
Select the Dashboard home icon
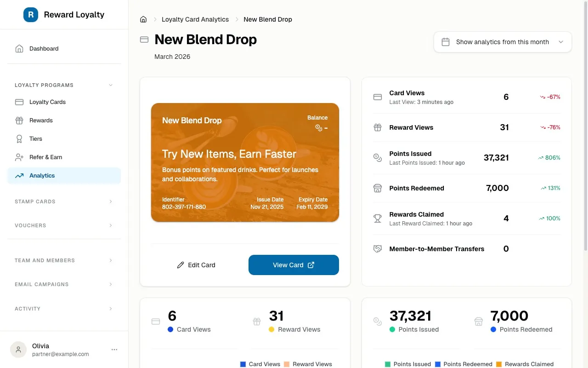pos(20,48)
